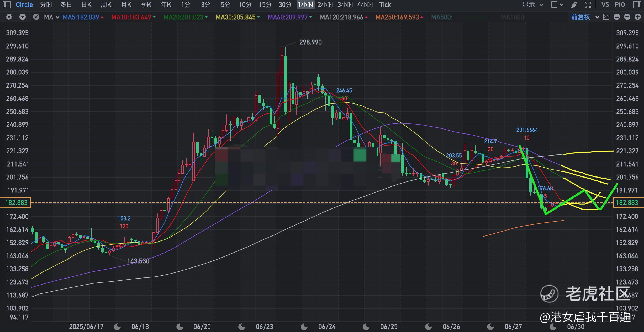Click the left 182.883 current price tag
The width and height of the screenshot is (644, 332).
point(16,202)
